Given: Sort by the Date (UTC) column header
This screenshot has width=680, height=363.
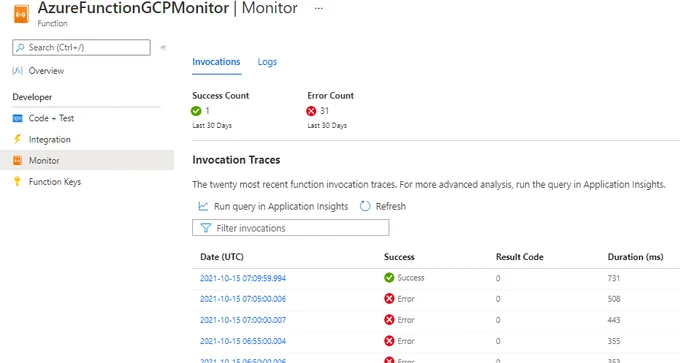Looking at the screenshot, I should click(x=222, y=257).
